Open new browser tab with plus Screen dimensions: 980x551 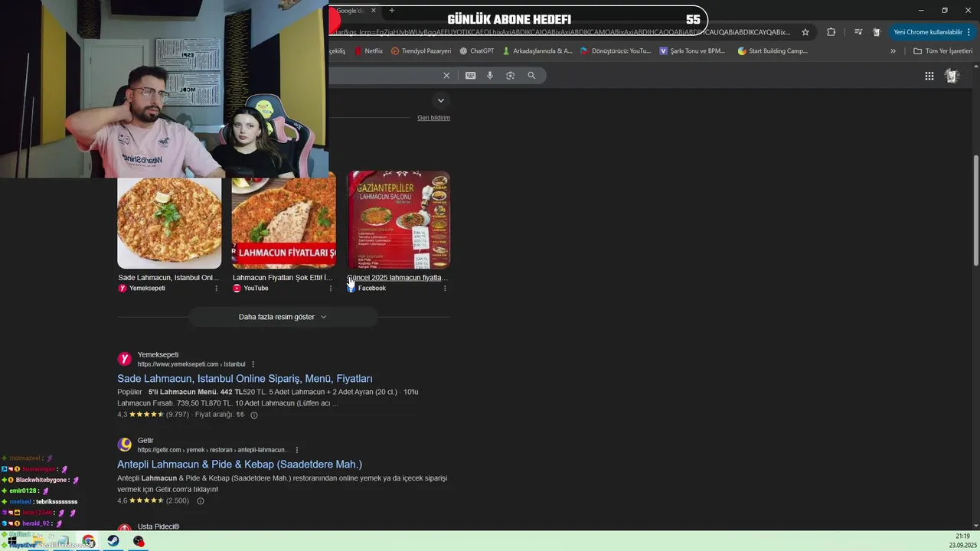tap(391, 11)
